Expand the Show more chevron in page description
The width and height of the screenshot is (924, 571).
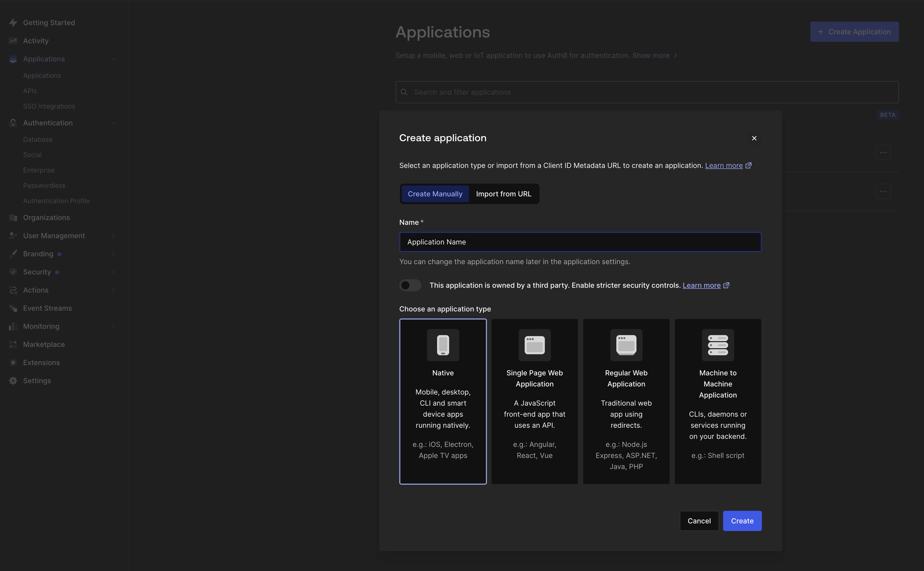[676, 55]
